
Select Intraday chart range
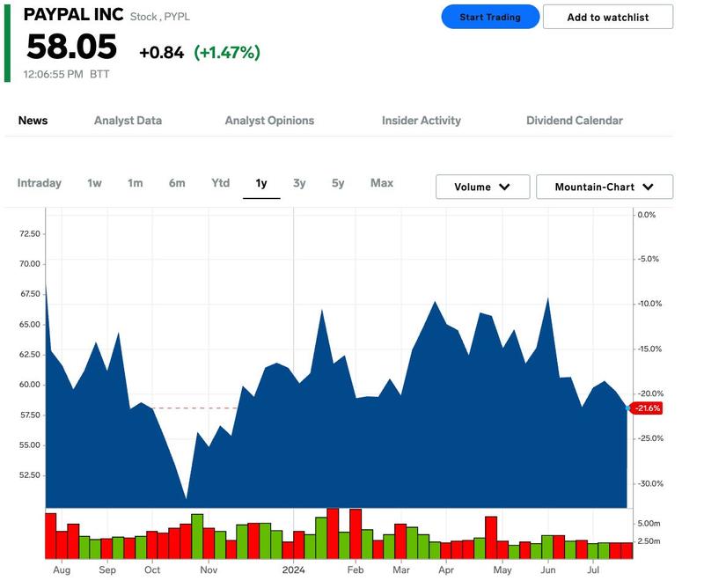pos(39,183)
